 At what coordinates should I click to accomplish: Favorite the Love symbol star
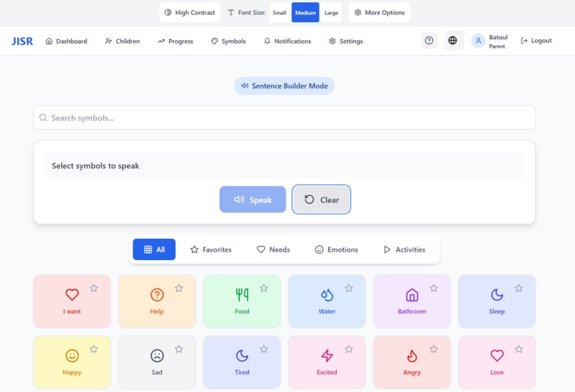pos(519,349)
